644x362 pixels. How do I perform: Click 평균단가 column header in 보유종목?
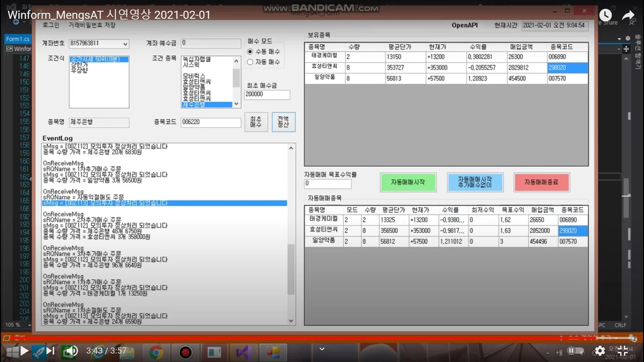405,47
